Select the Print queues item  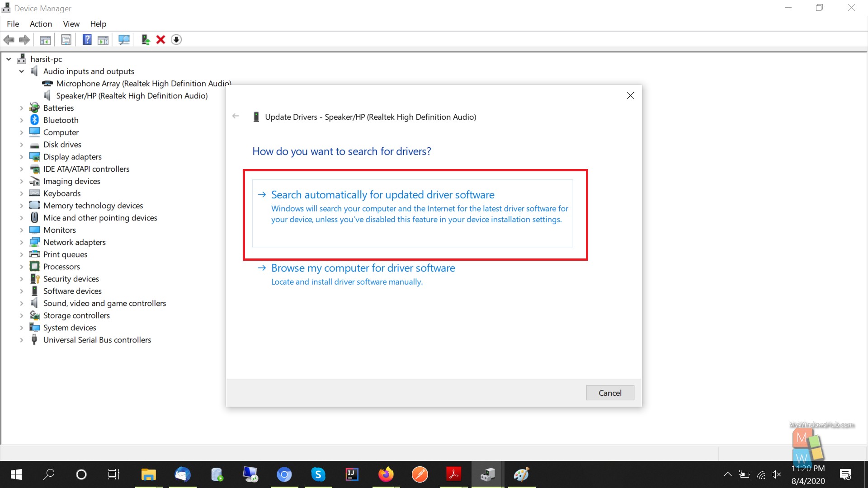(65, 254)
